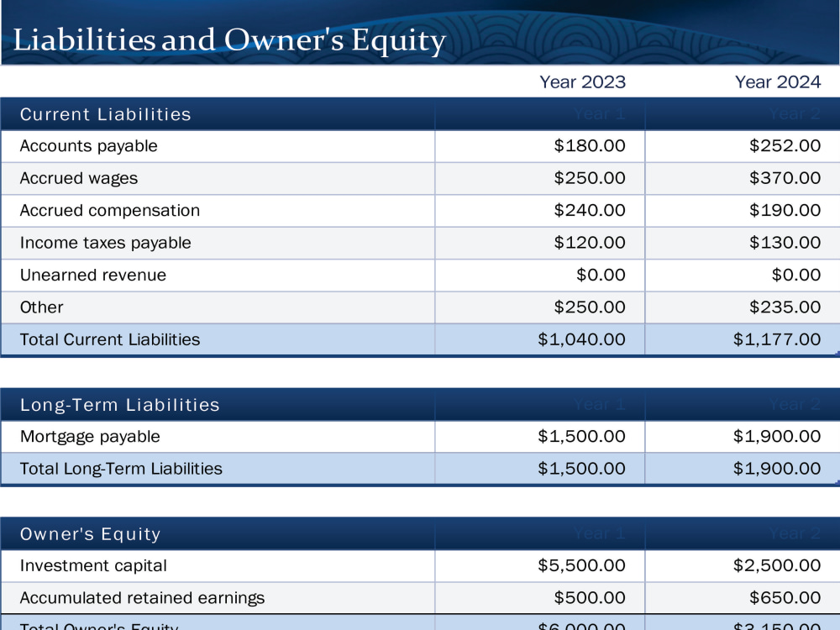Click Accumulated retained earnings 2023 value $500.00
Viewport: 840px width, 630px height.
coord(590,597)
